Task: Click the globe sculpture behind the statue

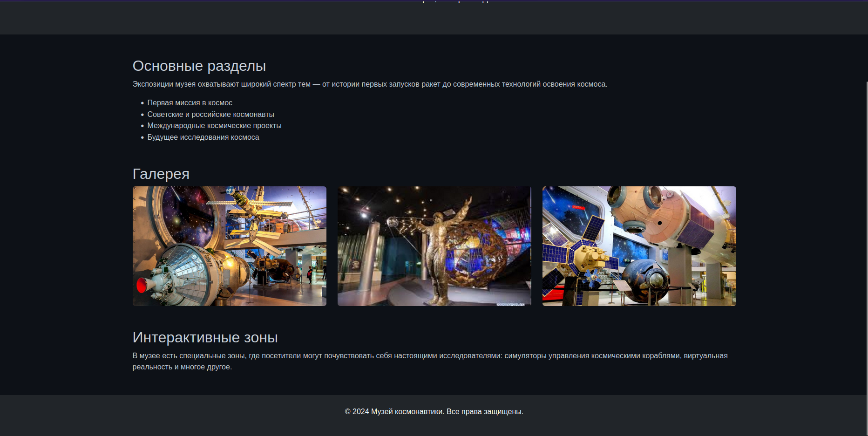Action: click(x=480, y=252)
